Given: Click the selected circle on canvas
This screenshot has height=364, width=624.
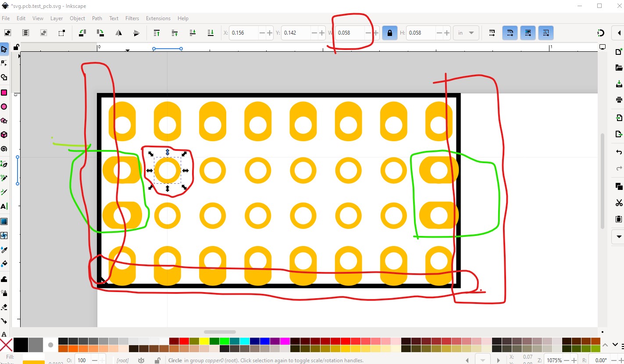Looking at the screenshot, I should pos(167,171).
